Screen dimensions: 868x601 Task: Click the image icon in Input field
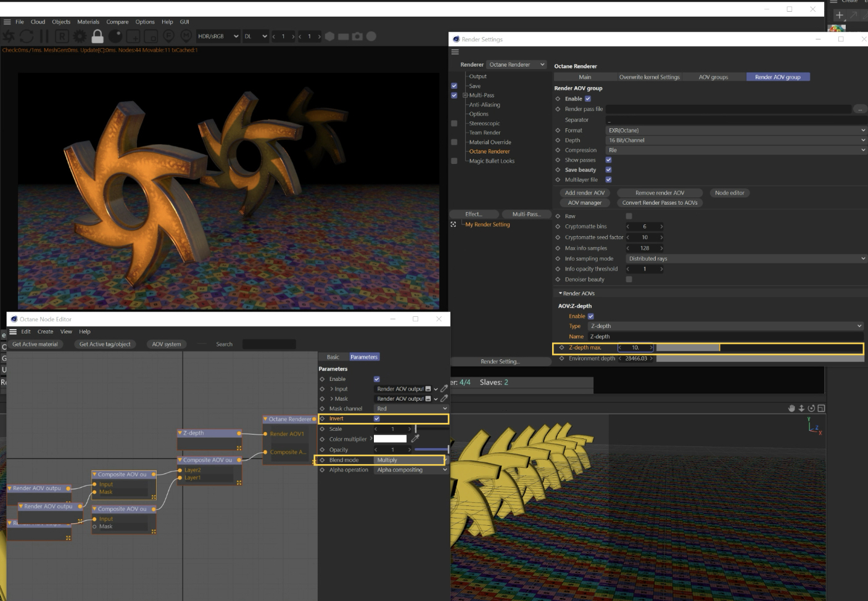[428, 389]
